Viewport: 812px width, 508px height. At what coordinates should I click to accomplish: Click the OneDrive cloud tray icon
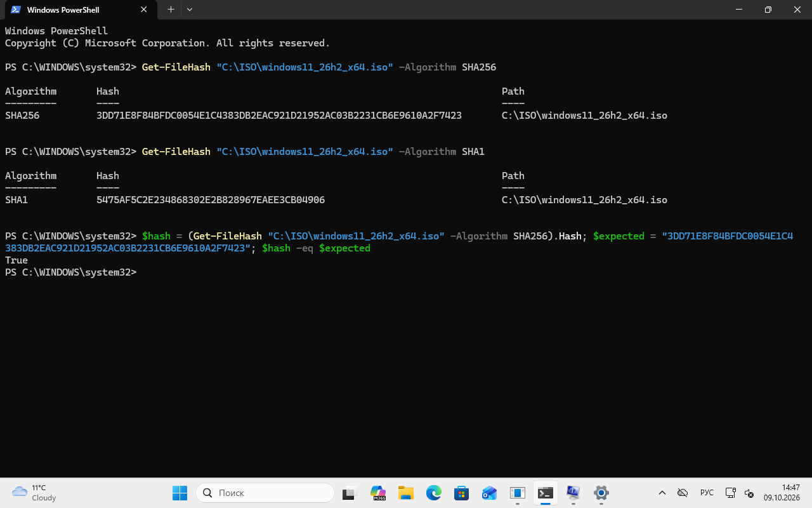tap(683, 493)
